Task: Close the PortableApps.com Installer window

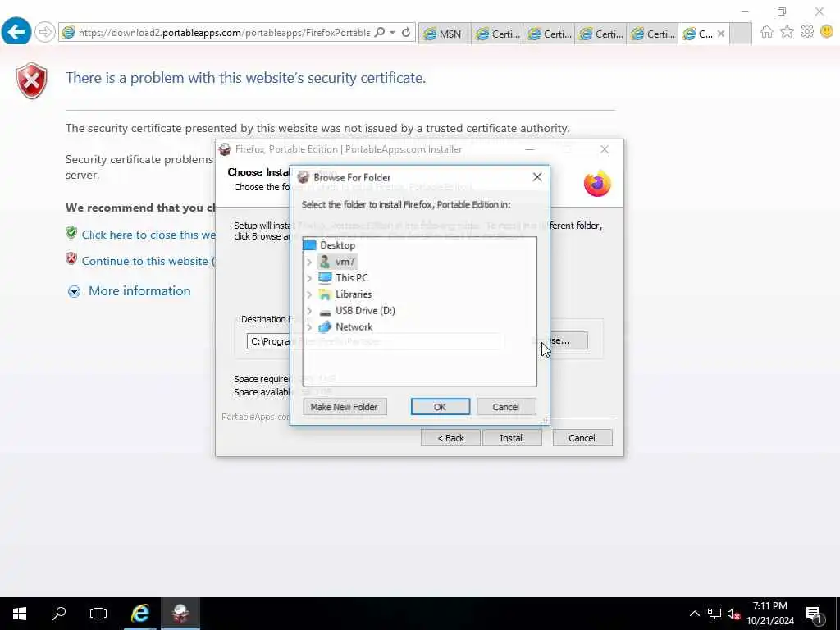Action: 605,149
